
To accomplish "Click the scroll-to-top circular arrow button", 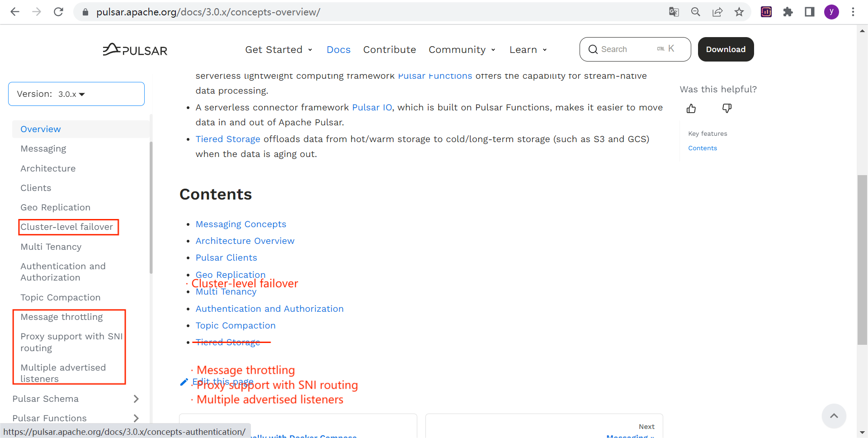I will [x=834, y=416].
